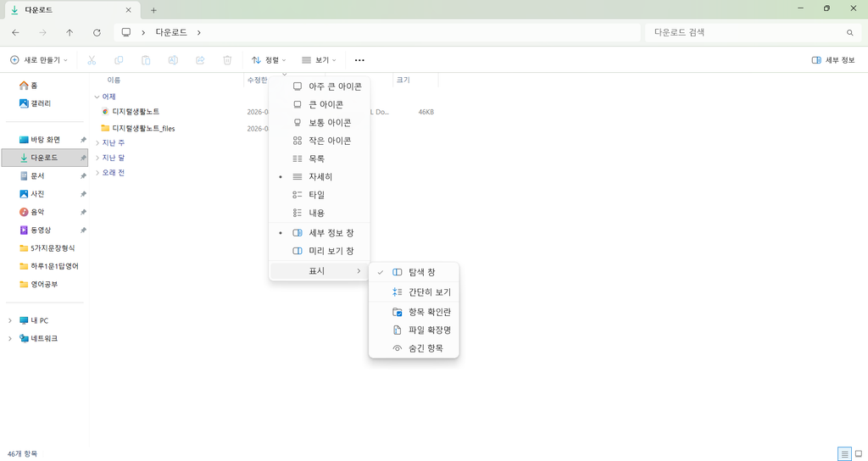Expand the 오래 전 group
The height and width of the screenshot is (461, 868).
click(97, 173)
